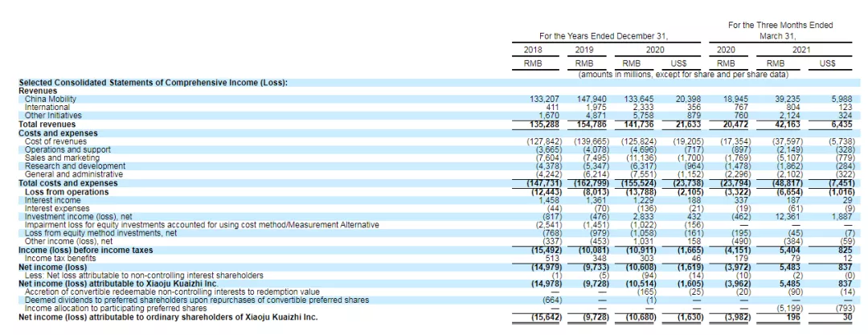Select the Selected Consolidated Statements heading
This screenshot has width=868, height=335.
tap(154, 83)
